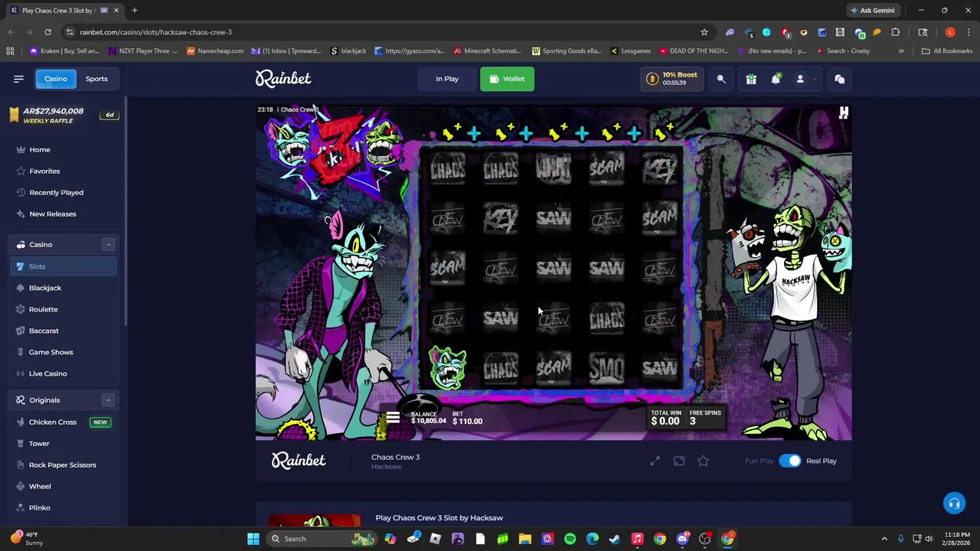Image resolution: width=980 pixels, height=551 pixels.
Task: Open the 10% Boost timer
Action: [x=672, y=79]
